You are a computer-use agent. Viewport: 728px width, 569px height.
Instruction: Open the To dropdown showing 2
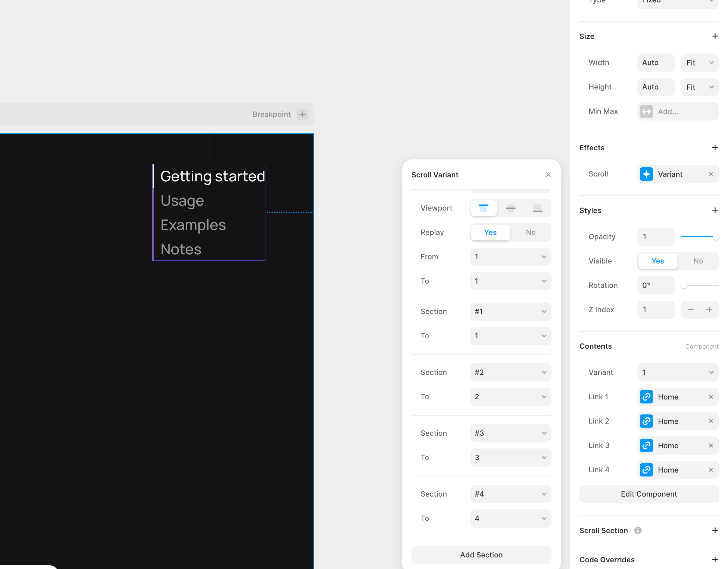[x=510, y=397]
